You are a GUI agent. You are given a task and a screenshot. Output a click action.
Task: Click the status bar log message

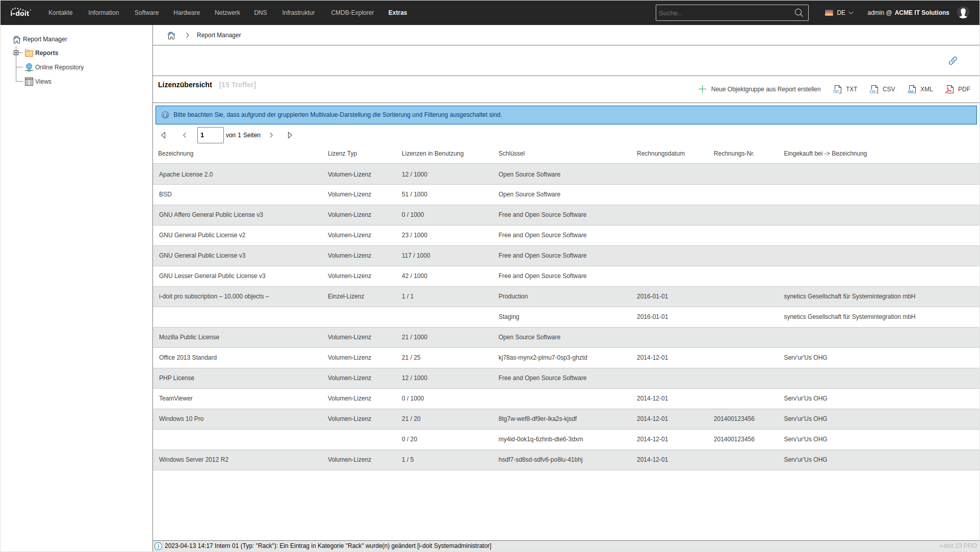point(328,546)
